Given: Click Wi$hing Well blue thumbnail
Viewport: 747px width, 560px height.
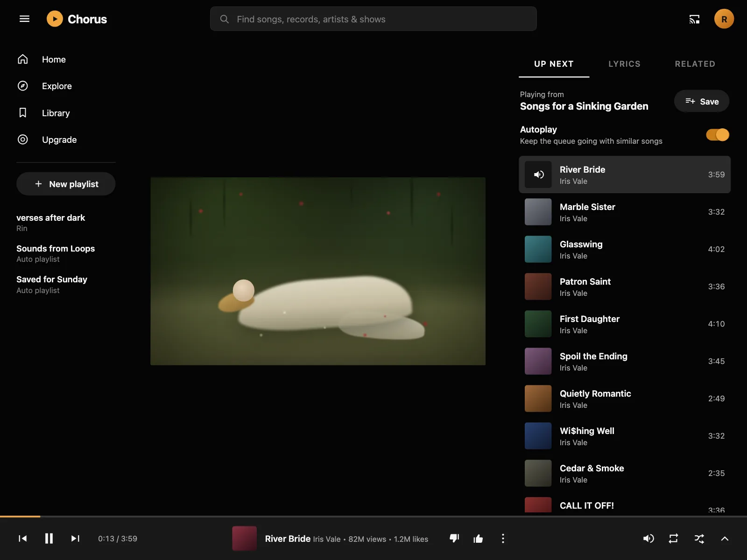Looking at the screenshot, I should tap(538, 436).
